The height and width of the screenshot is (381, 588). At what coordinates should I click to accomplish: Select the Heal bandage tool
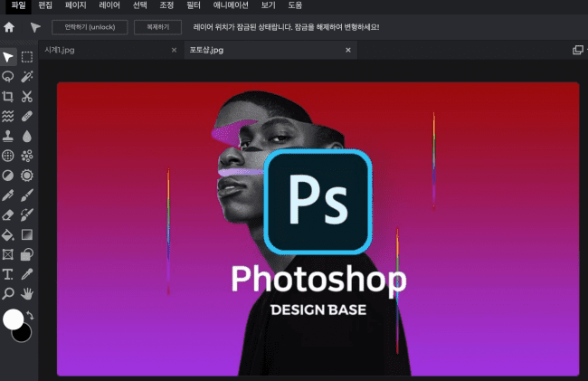[x=27, y=116]
